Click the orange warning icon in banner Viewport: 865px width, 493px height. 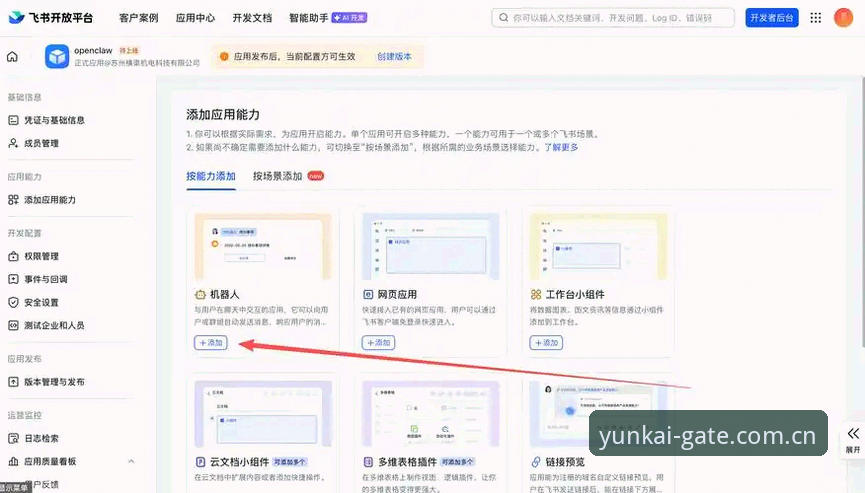[x=224, y=56]
